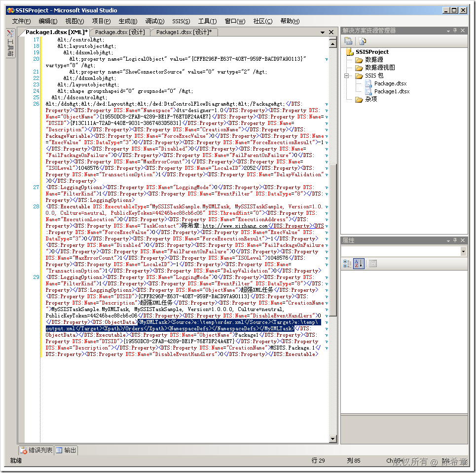Select Package1.dtsx in Solution Explorer
Screen dimensions: 476x473
click(x=392, y=91)
